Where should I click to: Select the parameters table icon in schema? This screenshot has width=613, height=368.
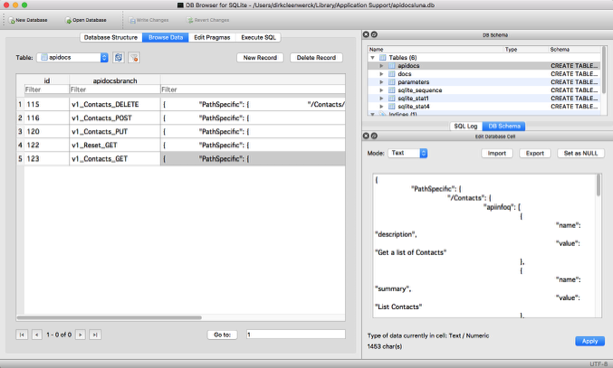click(x=391, y=82)
